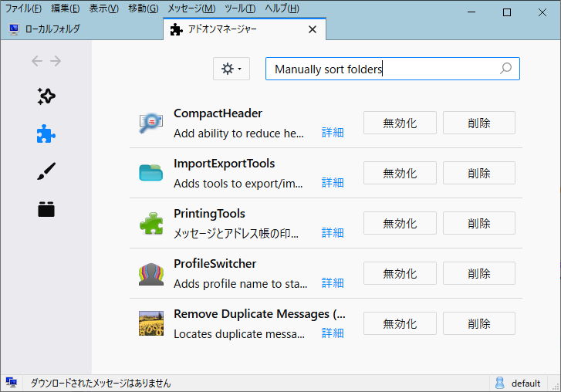The image size is (561, 392).
Task: Remove CompactHeader with 削除 button
Action: pyautogui.click(x=479, y=123)
